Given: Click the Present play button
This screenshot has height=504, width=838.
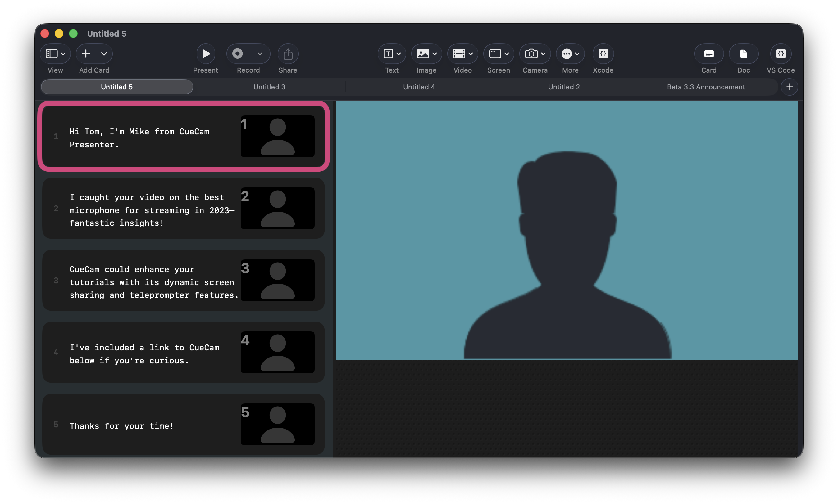Looking at the screenshot, I should tap(206, 54).
